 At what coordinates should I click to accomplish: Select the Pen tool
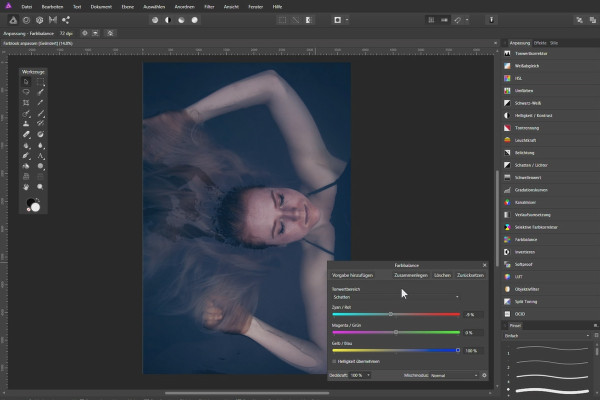pyautogui.click(x=26, y=156)
